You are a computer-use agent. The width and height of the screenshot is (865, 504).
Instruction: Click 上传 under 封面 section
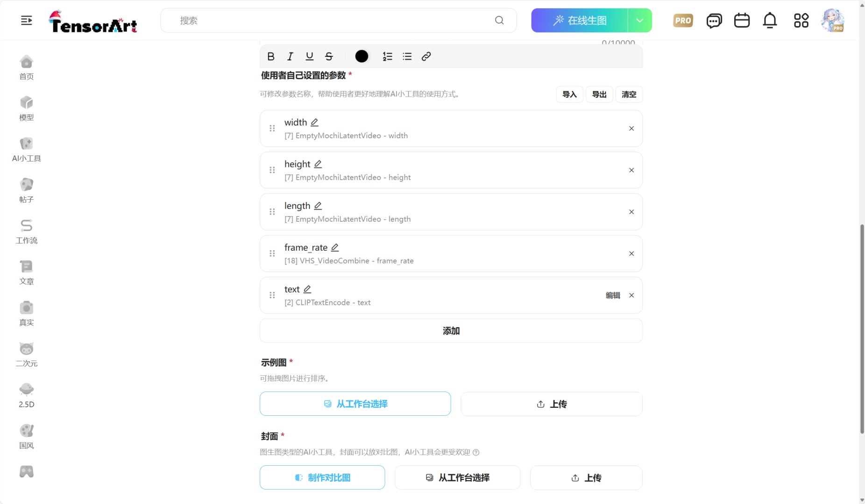(x=586, y=478)
